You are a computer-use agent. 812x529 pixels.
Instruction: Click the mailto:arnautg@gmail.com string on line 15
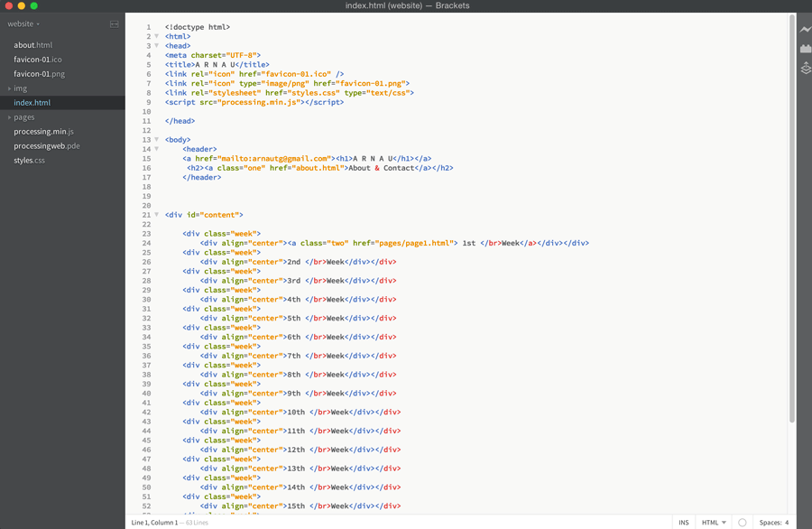tap(275, 159)
